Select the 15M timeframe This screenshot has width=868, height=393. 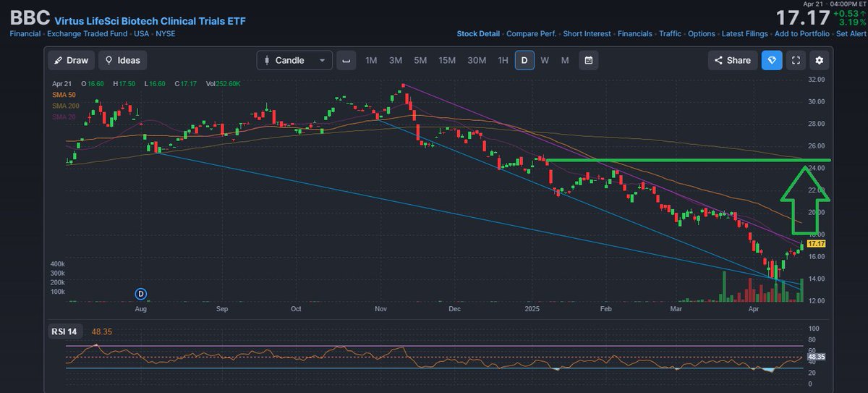click(x=447, y=60)
